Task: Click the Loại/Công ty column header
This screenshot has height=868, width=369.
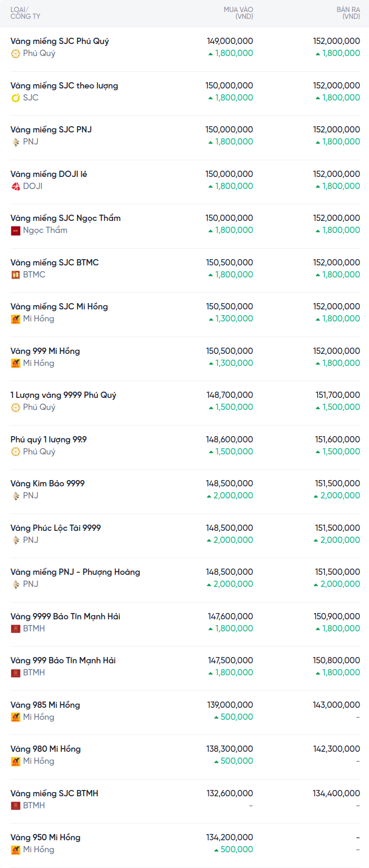Action: tap(25, 13)
